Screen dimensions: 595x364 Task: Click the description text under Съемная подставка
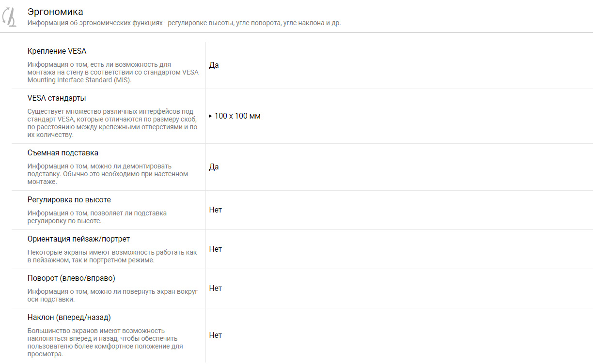coord(108,174)
